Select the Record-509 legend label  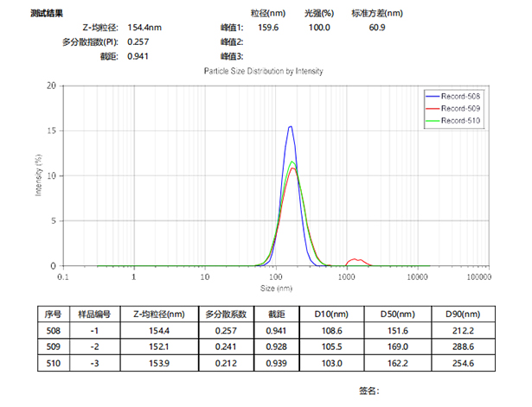[459, 109]
